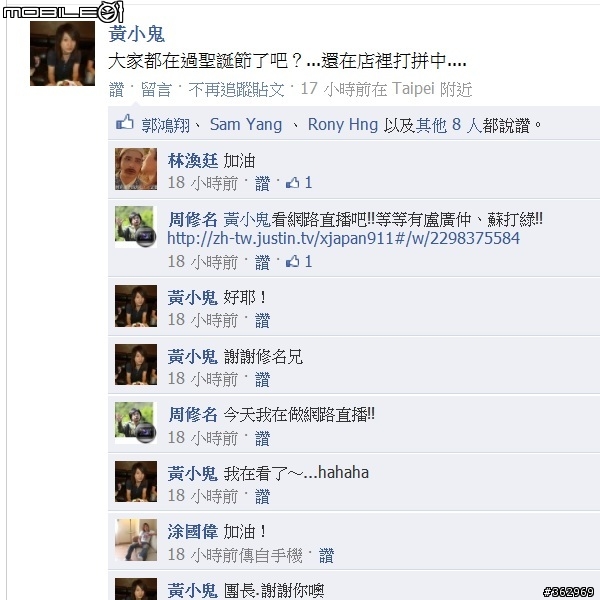Open Sam Yang's profile link
The width and height of the screenshot is (600, 600).
pos(246,125)
